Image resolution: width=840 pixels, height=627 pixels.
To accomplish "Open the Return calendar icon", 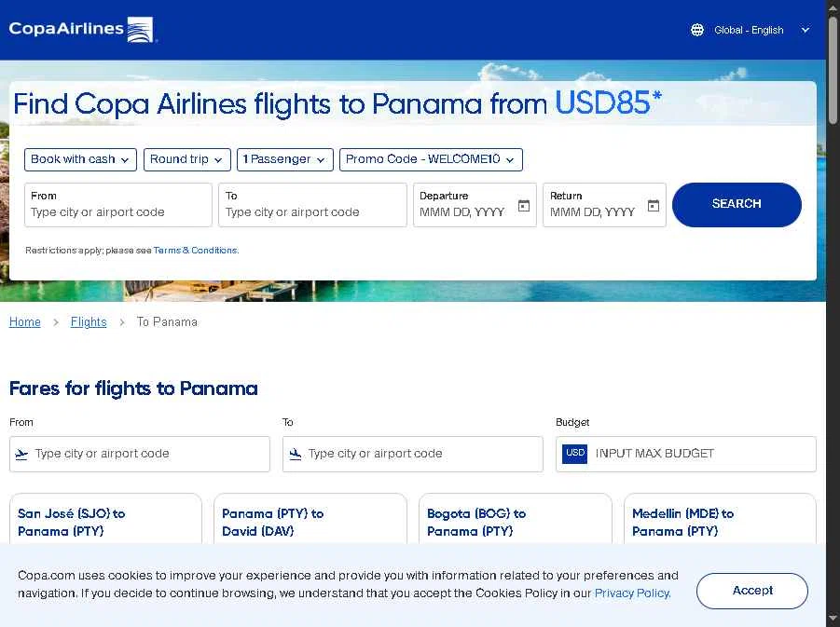I will click(x=654, y=206).
